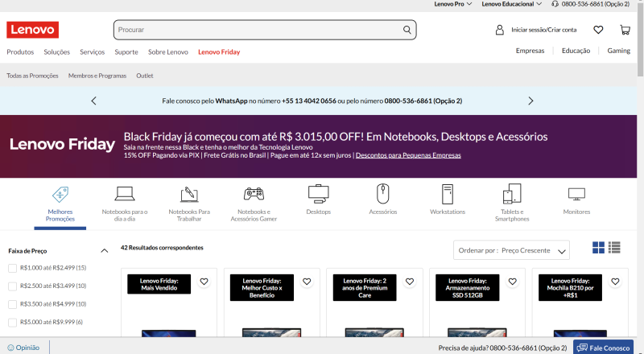The image size is (644, 354).
Task: Open the Mais Vendido product image
Action: pyautogui.click(x=169, y=332)
